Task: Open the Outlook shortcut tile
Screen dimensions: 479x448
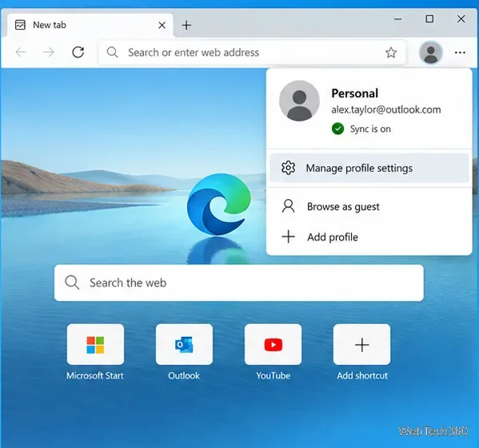Action: [x=184, y=345]
